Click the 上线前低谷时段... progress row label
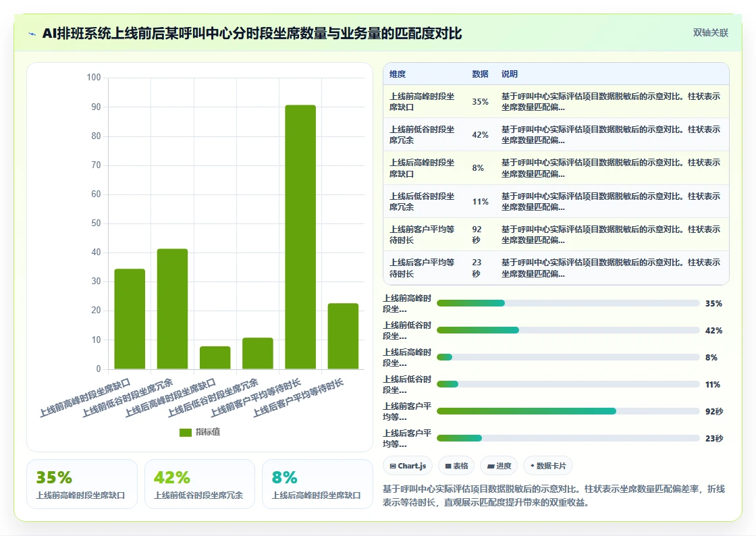 (x=407, y=331)
